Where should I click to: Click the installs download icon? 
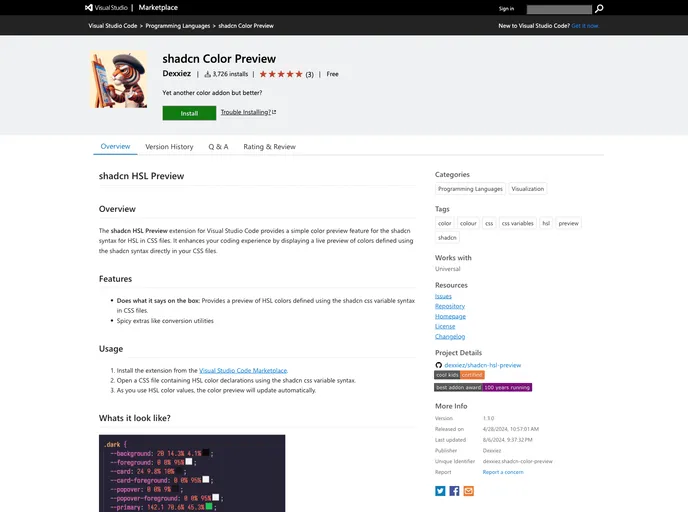[x=208, y=74]
